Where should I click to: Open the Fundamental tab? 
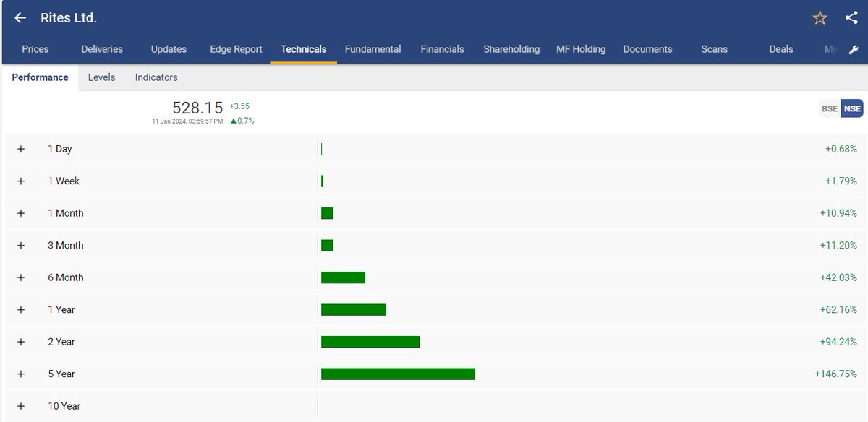tap(373, 49)
